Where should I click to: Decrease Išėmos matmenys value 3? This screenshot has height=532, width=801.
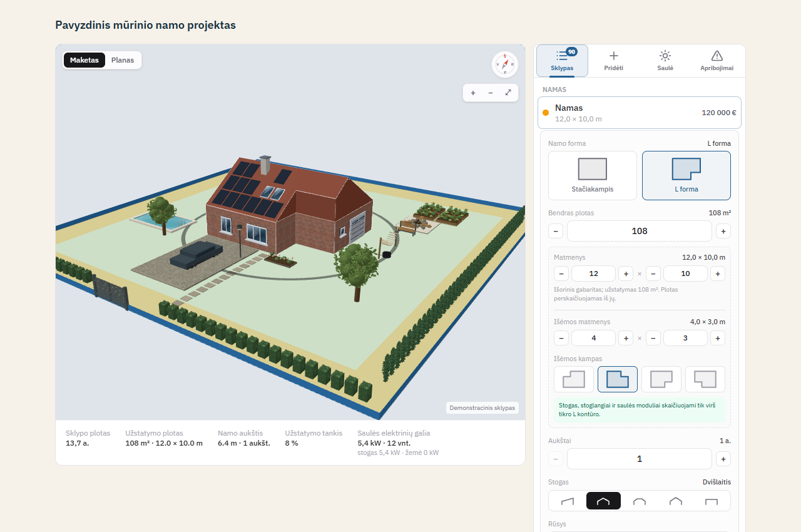pyautogui.click(x=653, y=338)
